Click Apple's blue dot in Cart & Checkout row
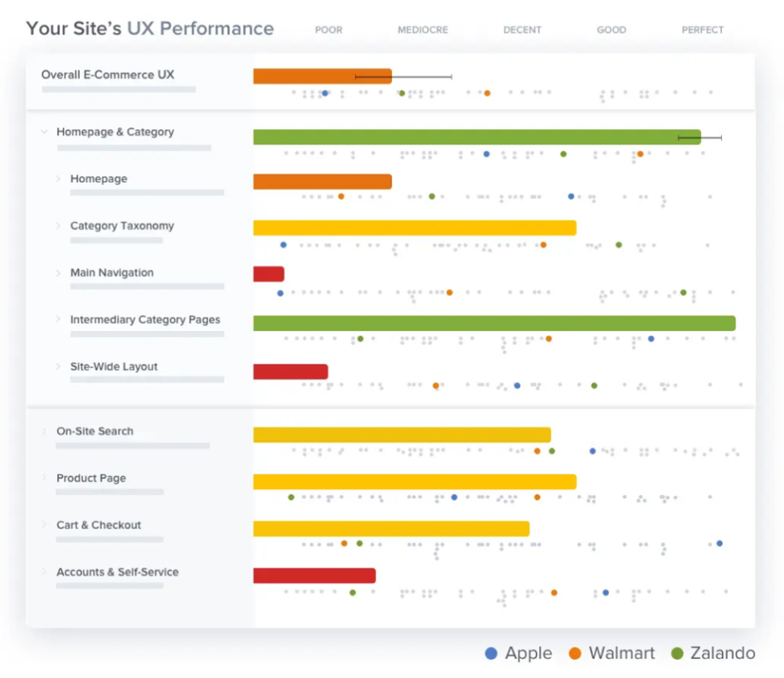 click(719, 543)
